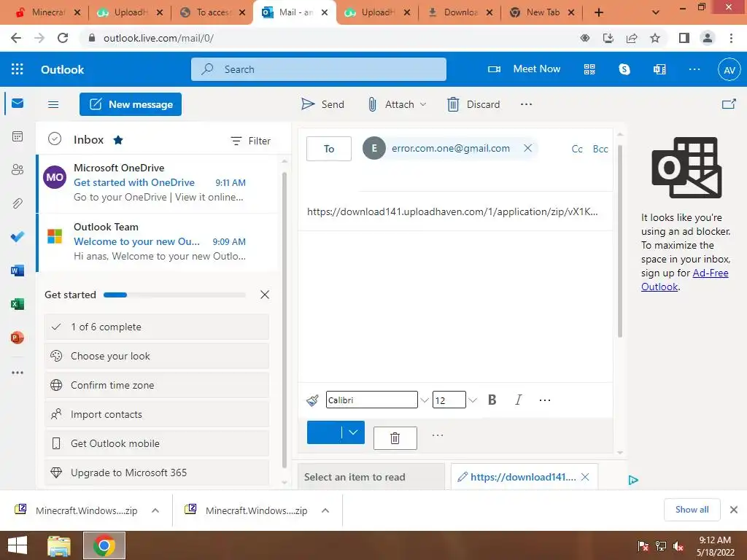Image resolution: width=747 pixels, height=560 pixels.
Task: Expand second Minecraft zip download options
Action: pos(325,510)
